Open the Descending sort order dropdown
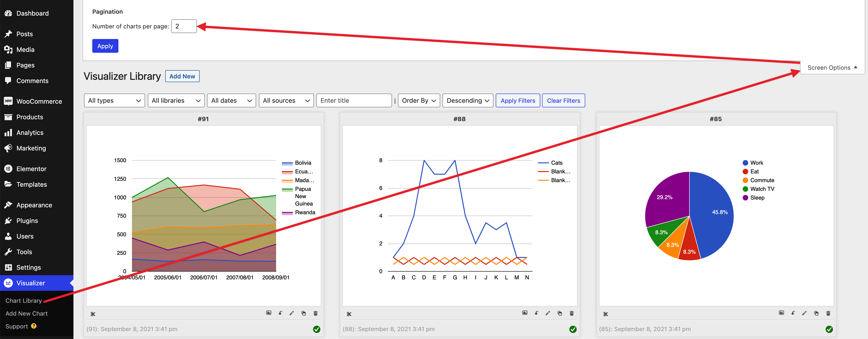This screenshot has height=339, width=868. [x=468, y=100]
